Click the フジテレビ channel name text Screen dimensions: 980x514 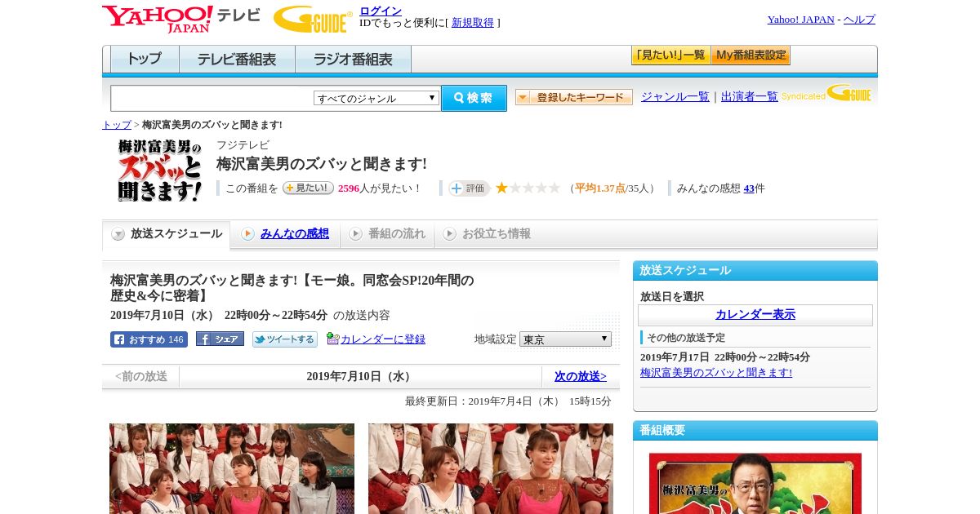pyautogui.click(x=243, y=145)
